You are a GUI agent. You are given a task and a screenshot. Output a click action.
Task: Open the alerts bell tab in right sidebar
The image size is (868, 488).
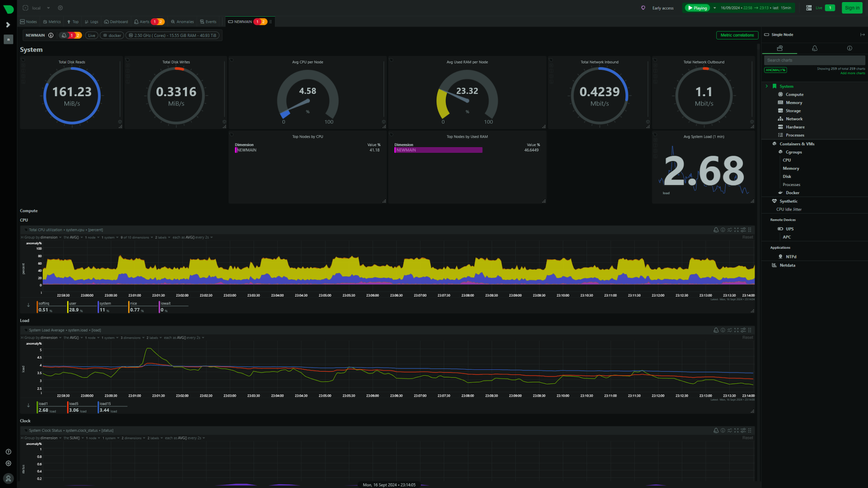pos(815,48)
